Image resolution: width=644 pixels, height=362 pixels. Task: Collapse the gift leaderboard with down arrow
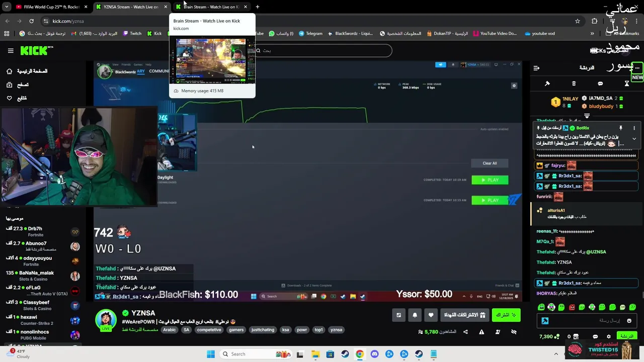(587, 116)
